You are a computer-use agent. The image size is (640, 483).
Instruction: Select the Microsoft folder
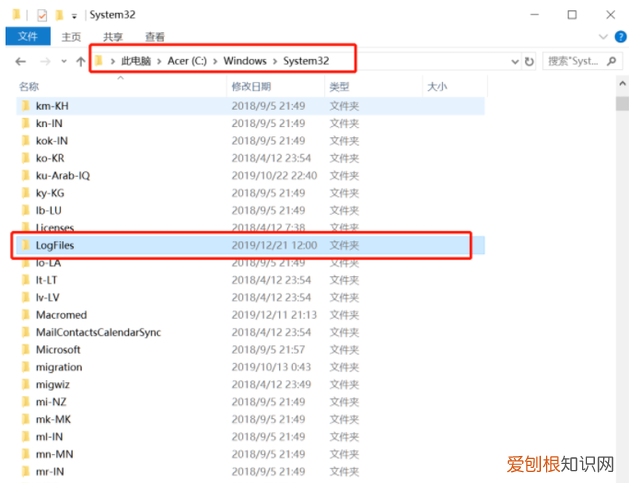[x=251, y=350]
